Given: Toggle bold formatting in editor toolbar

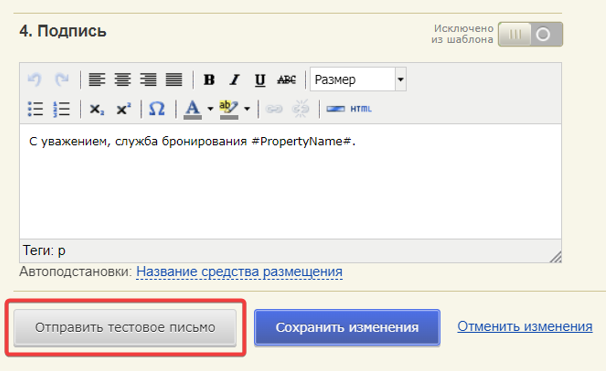Looking at the screenshot, I should click(209, 80).
